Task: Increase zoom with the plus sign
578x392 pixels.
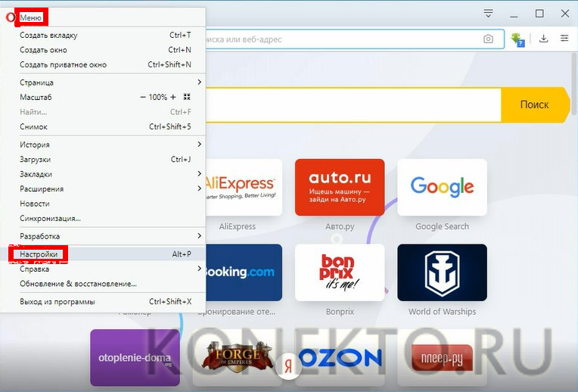Action: tap(173, 98)
